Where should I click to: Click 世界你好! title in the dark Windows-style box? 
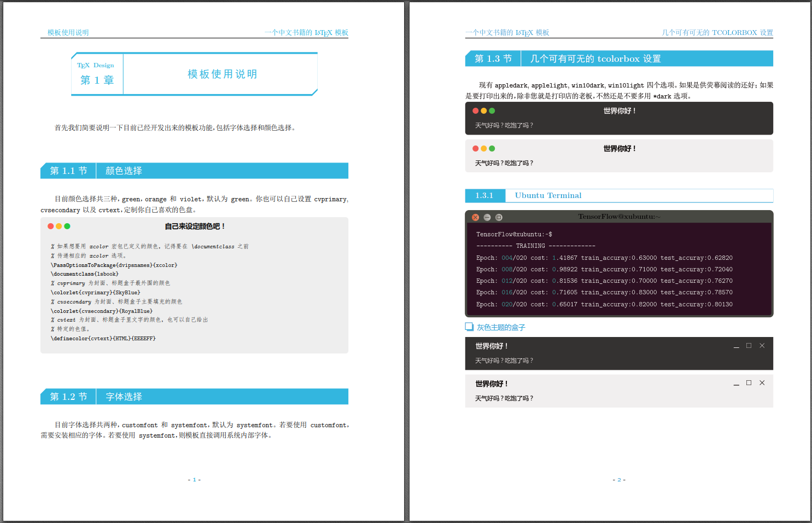pyautogui.click(x=492, y=346)
